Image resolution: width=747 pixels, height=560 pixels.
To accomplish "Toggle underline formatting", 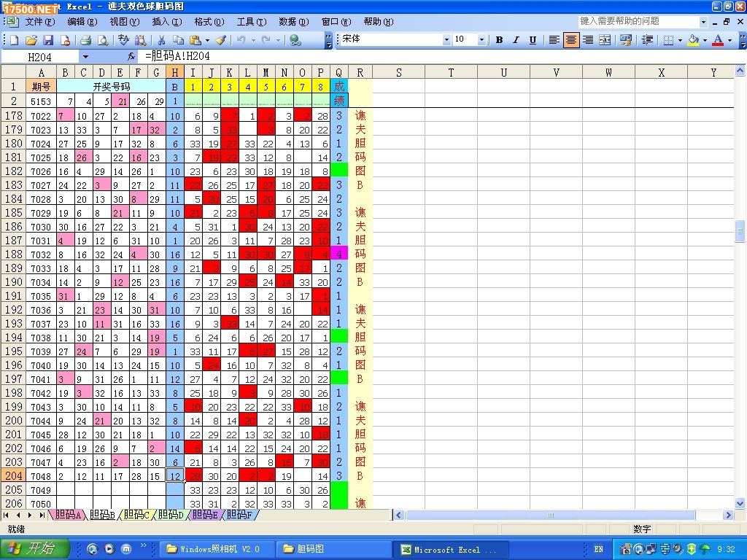I will [533, 40].
